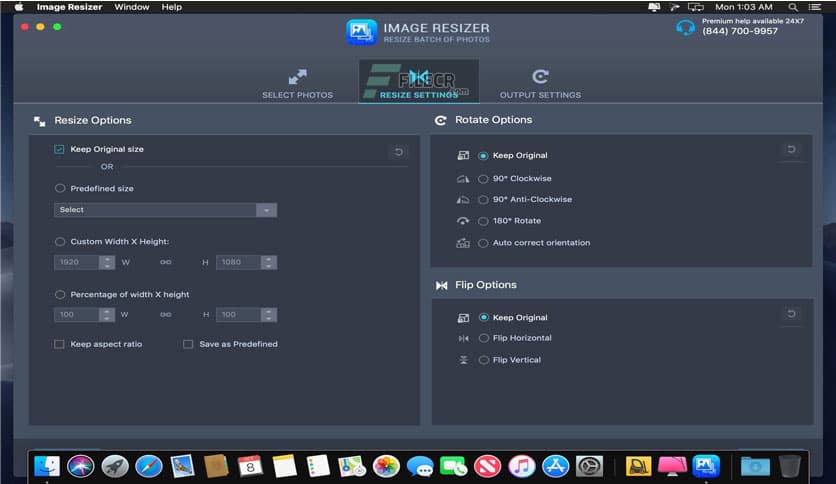Launch Safari from the dock
Image resolution: width=836 pixels, height=484 pixels.
click(x=149, y=466)
